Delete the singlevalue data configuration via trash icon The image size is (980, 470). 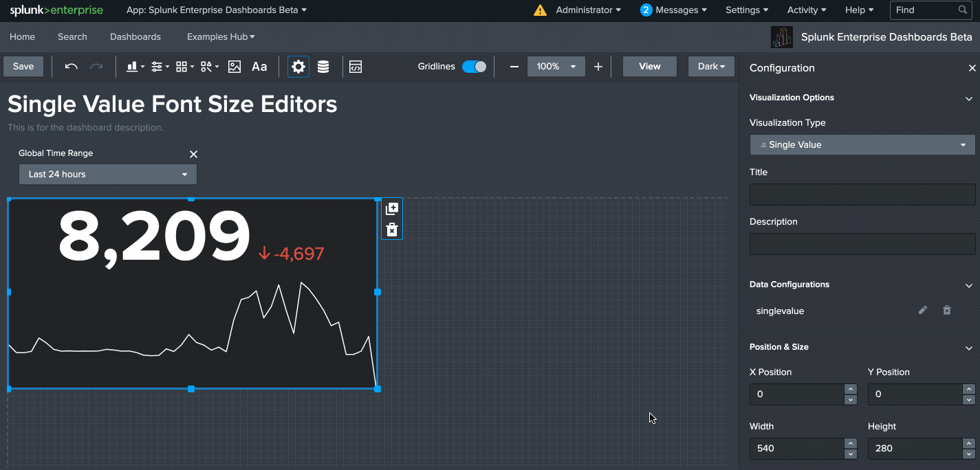947,311
